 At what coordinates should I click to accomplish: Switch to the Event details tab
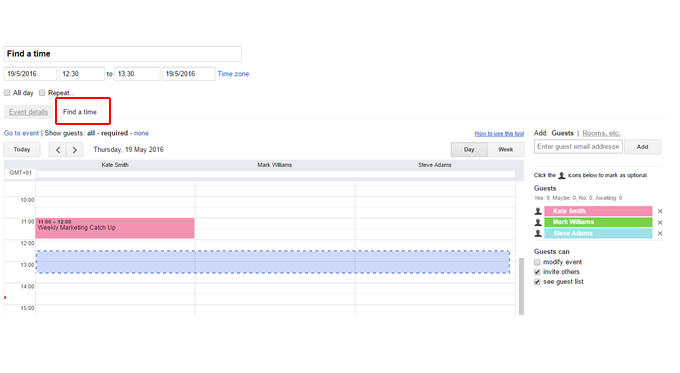28,112
